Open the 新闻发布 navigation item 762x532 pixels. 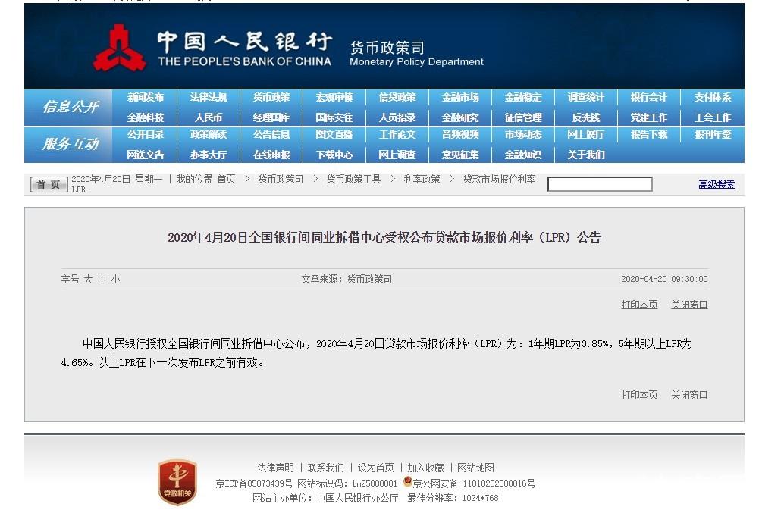146,97
